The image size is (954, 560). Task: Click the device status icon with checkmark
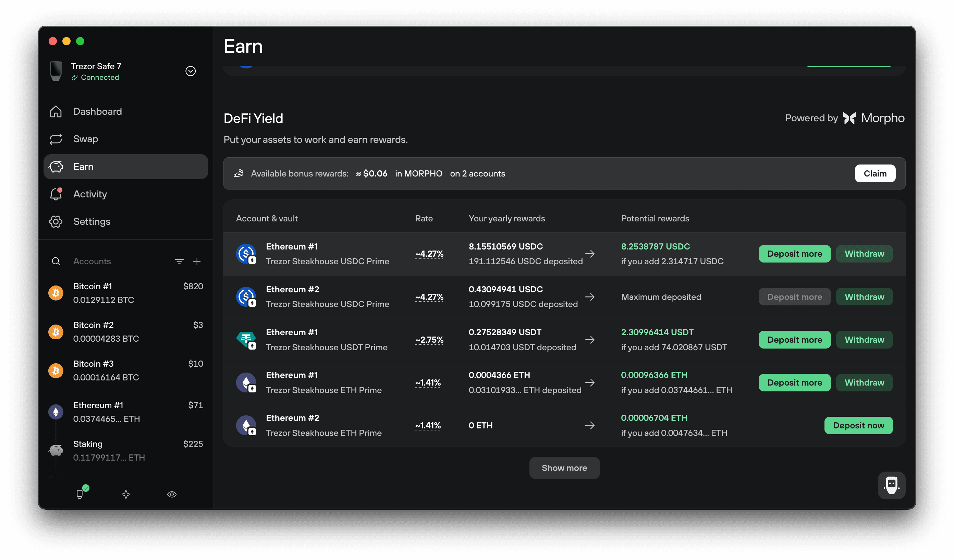[x=82, y=492]
